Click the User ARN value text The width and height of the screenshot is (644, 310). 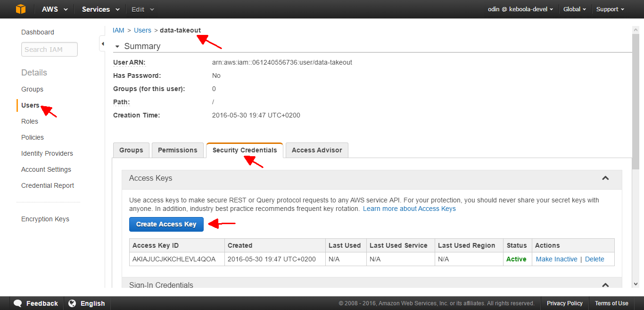point(282,62)
